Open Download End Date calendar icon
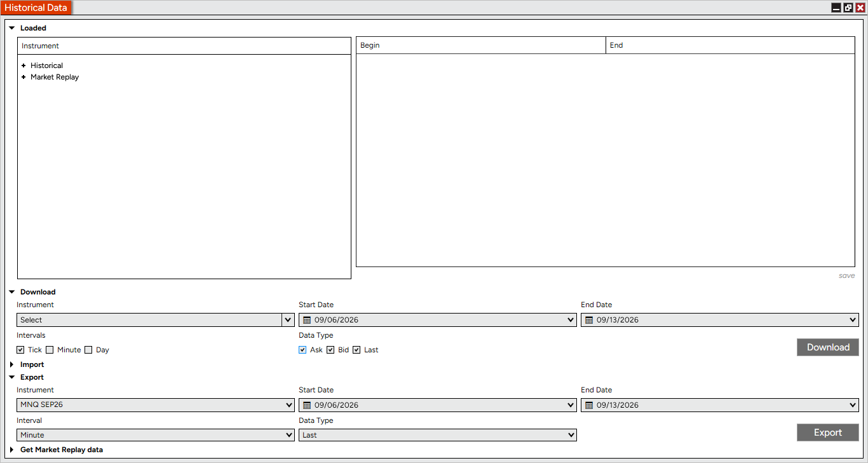 point(589,320)
